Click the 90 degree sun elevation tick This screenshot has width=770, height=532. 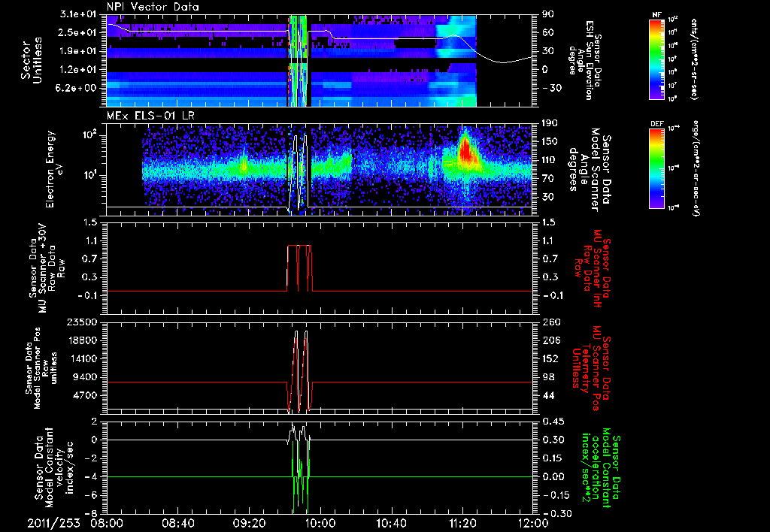[x=548, y=14]
